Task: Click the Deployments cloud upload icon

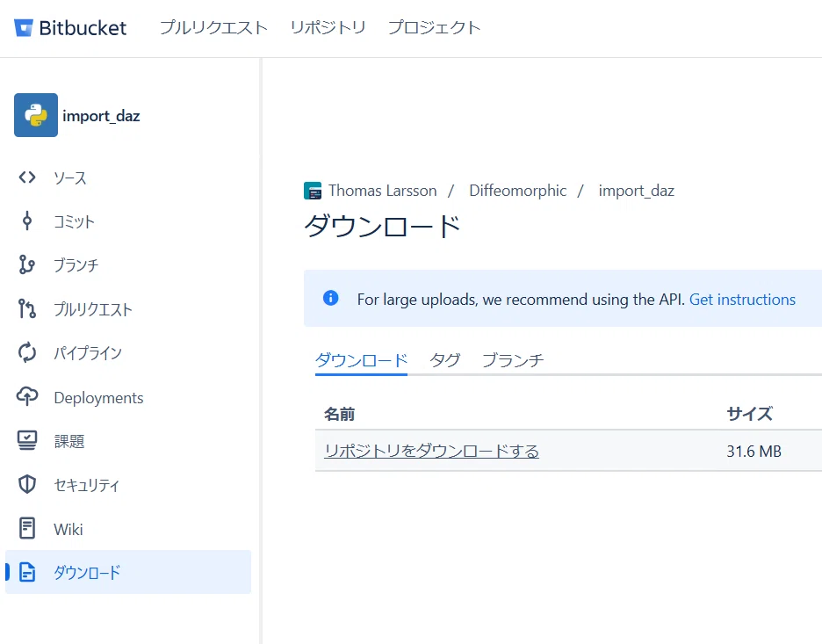Action: pos(27,396)
